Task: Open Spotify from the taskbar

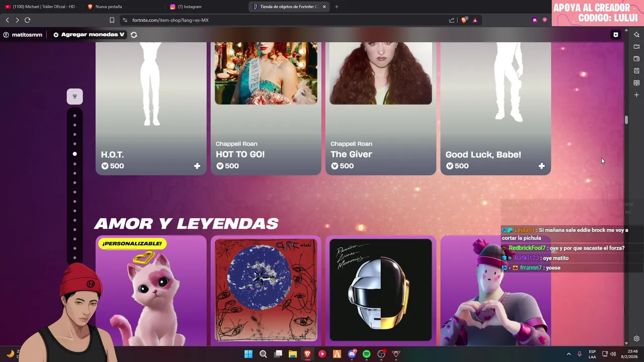Action: click(x=366, y=354)
